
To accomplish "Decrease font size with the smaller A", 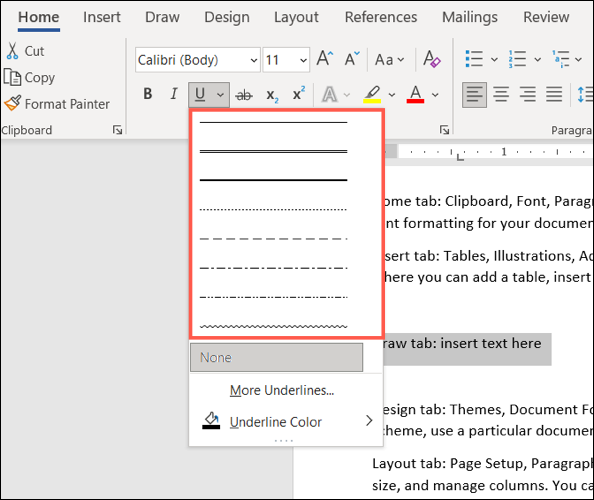I will click(x=352, y=59).
